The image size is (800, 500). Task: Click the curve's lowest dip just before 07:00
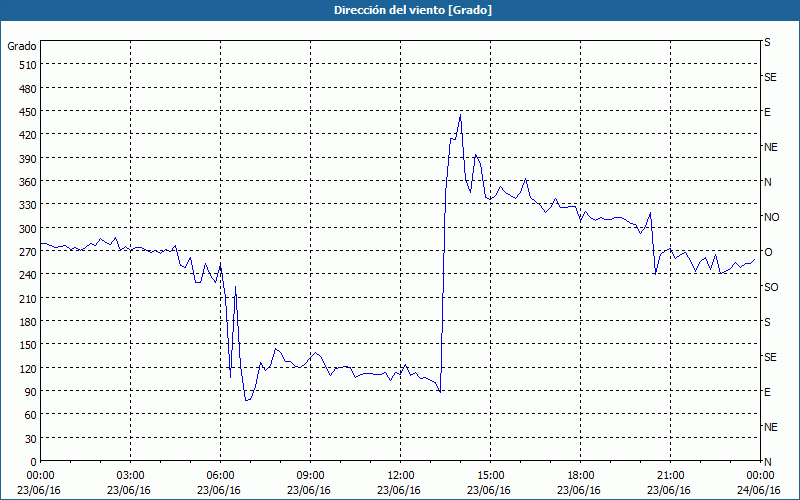click(x=246, y=400)
